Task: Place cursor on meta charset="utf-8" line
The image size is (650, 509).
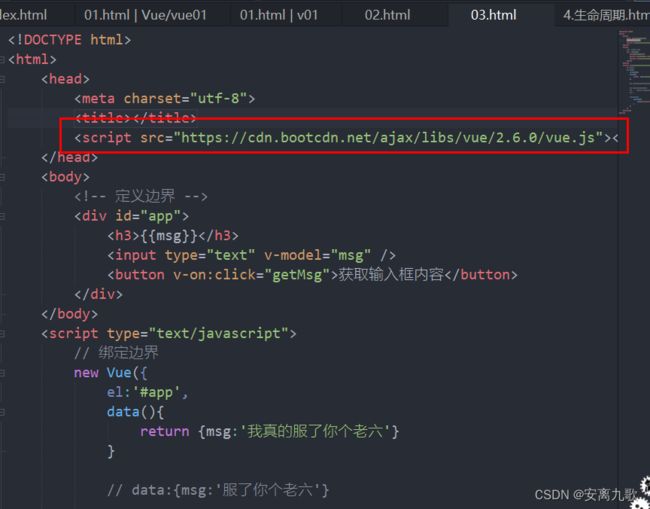Action: click(x=164, y=99)
